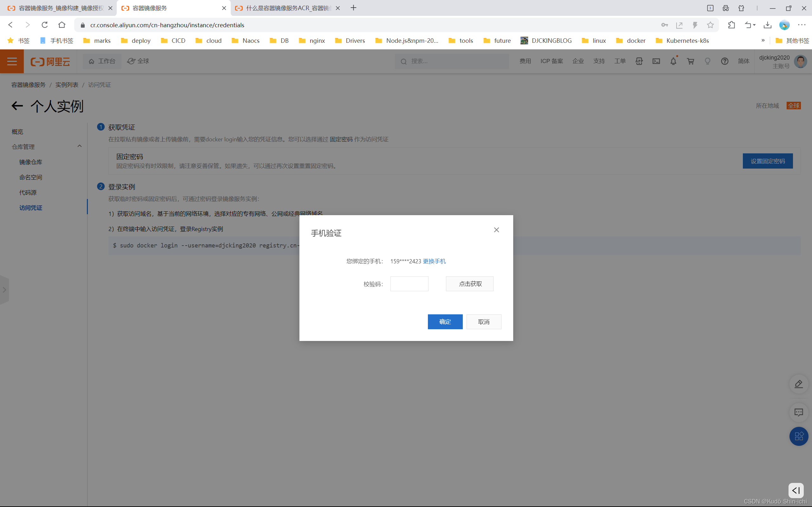Open the shopping cart icon
The width and height of the screenshot is (812, 507).
[690, 61]
